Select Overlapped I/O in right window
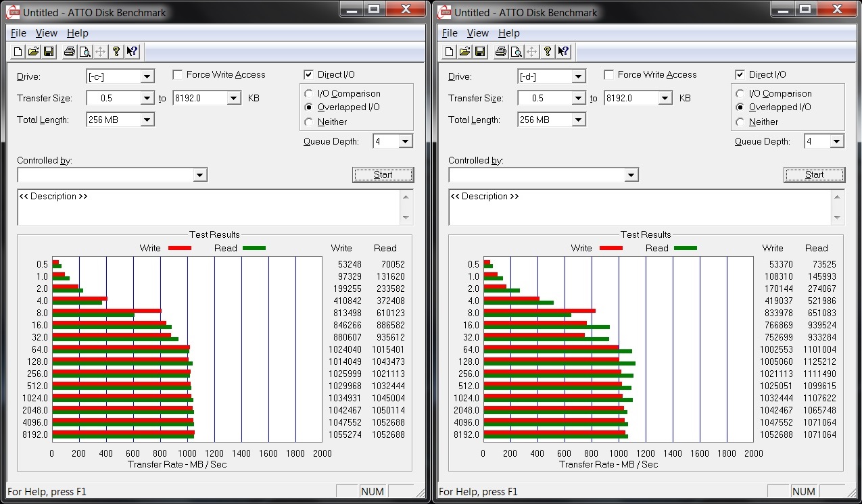 point(740,107)
